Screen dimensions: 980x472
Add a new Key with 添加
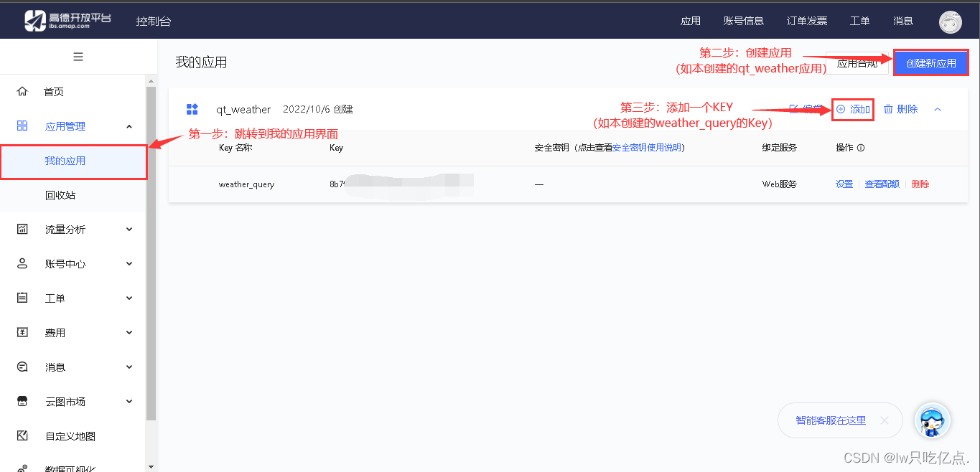point(853,110)
